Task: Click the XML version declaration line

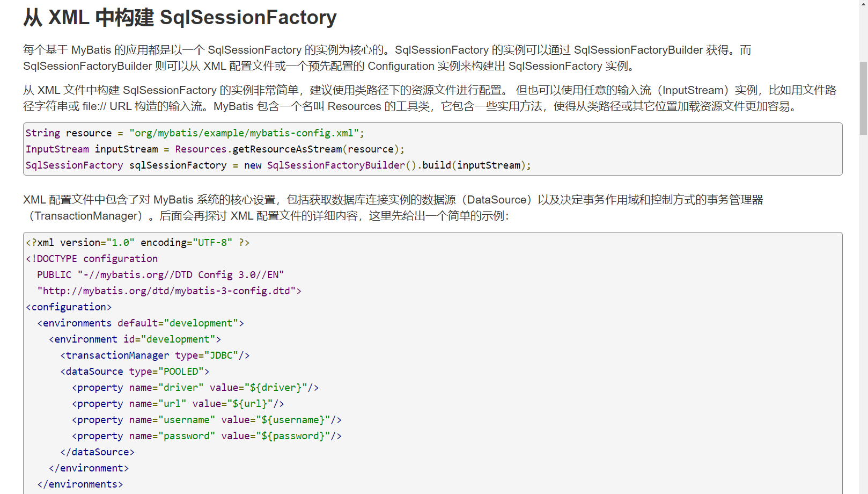Action: [137, 243]
